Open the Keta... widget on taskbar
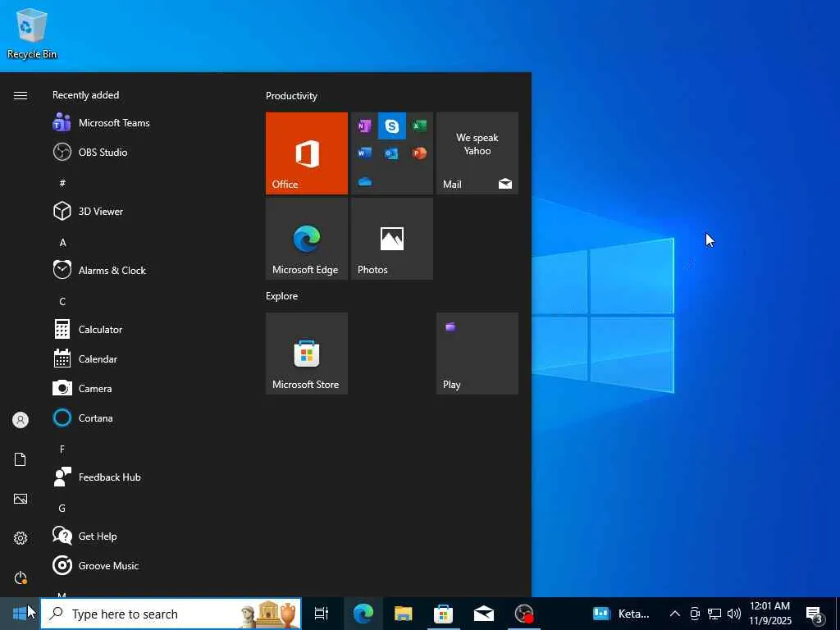This screenshot has width=840, height=630. [x=621, y=614]
